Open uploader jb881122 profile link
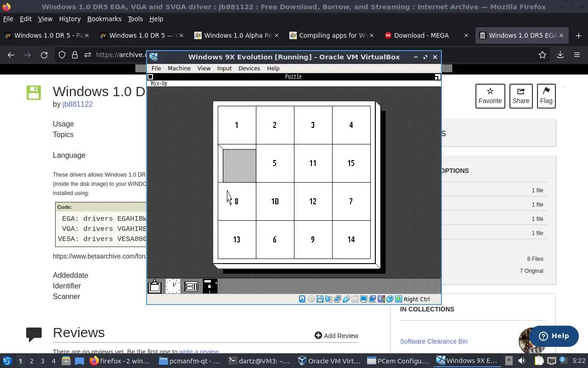This screenshot has width=588, height=368. tap(78, 104)
